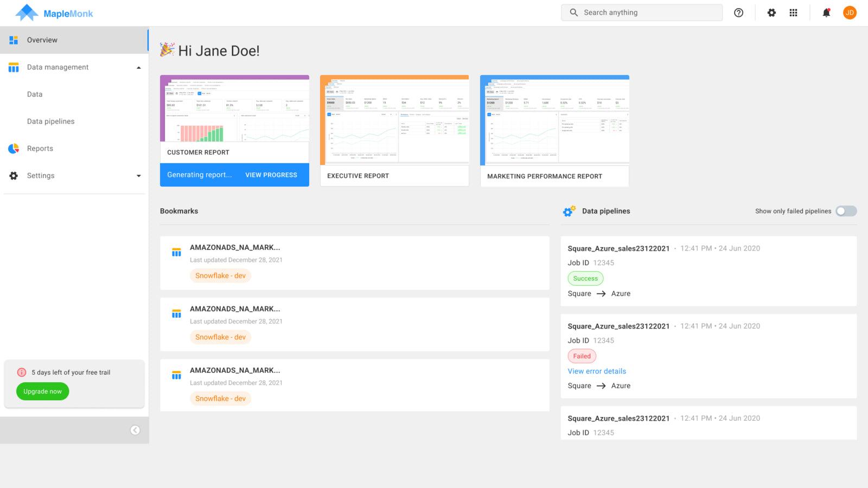Click the Upgrade now button
Screen dimensions: 868x488
[42, 391]
